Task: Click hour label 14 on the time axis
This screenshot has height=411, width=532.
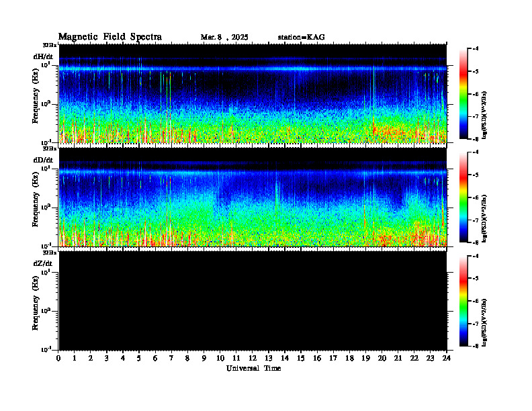Action: point(285,359)
